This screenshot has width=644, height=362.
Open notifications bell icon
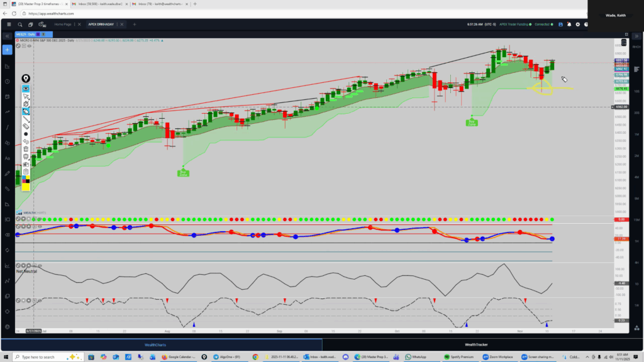569,25
